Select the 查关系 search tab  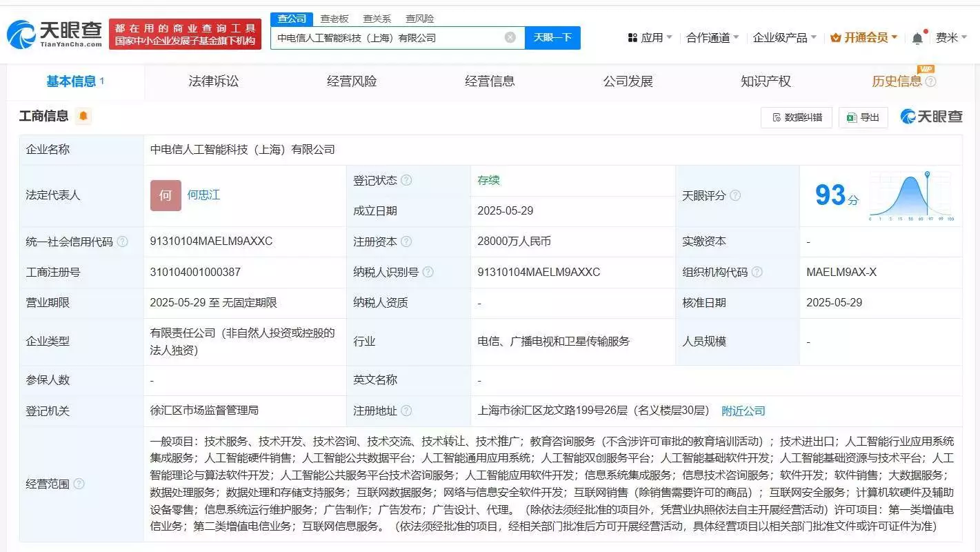pos(377,19)
